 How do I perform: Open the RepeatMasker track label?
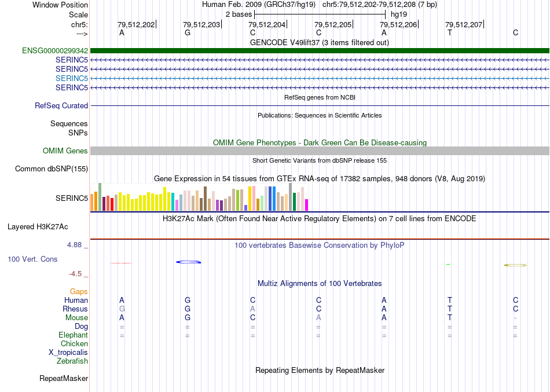point(64,378)
